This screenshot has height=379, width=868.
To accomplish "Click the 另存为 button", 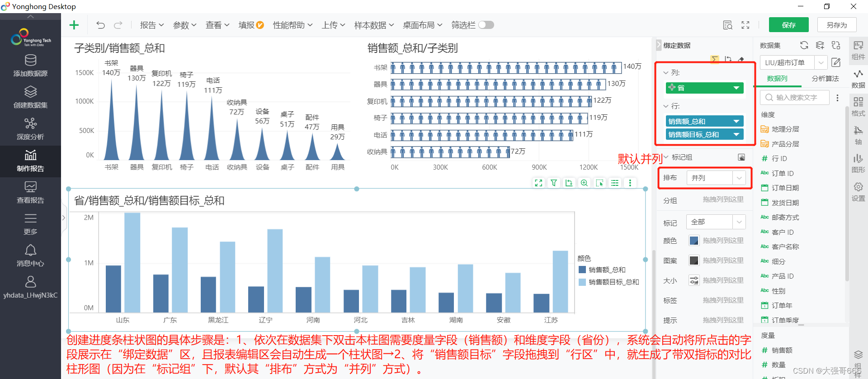I will (837, 25).
